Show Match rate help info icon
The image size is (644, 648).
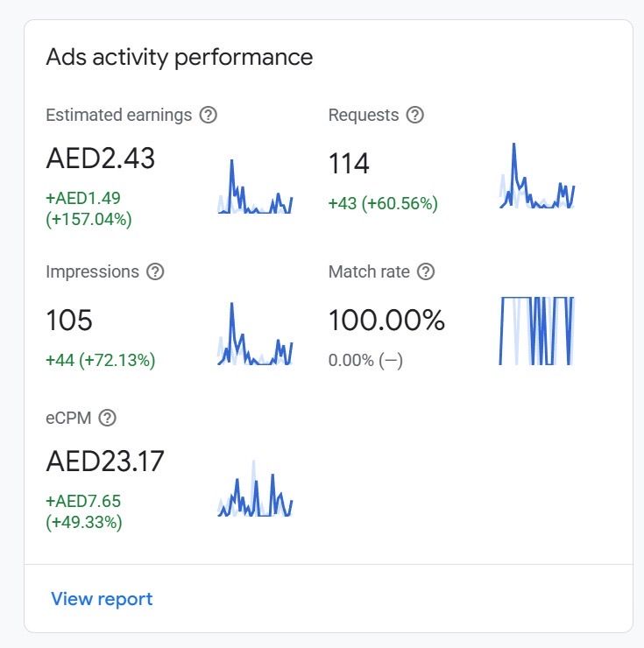coord(426,271)
